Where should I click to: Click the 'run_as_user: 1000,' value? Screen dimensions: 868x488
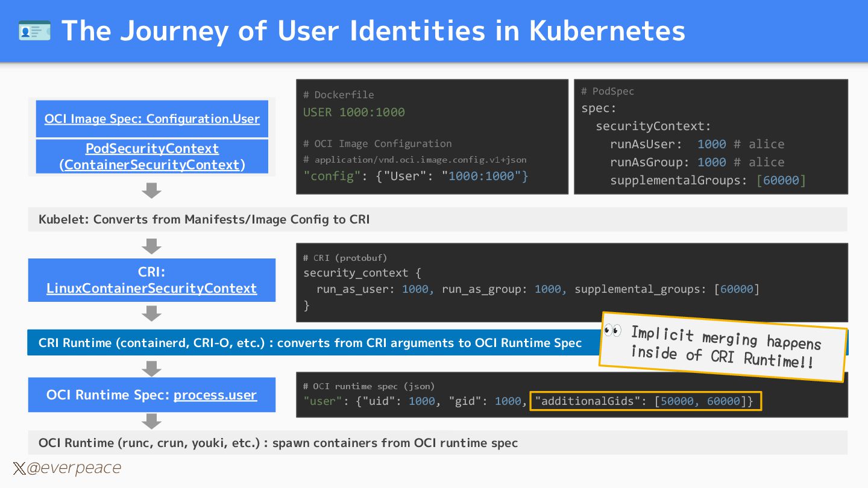pyautogui.click(x=375, y=289)
